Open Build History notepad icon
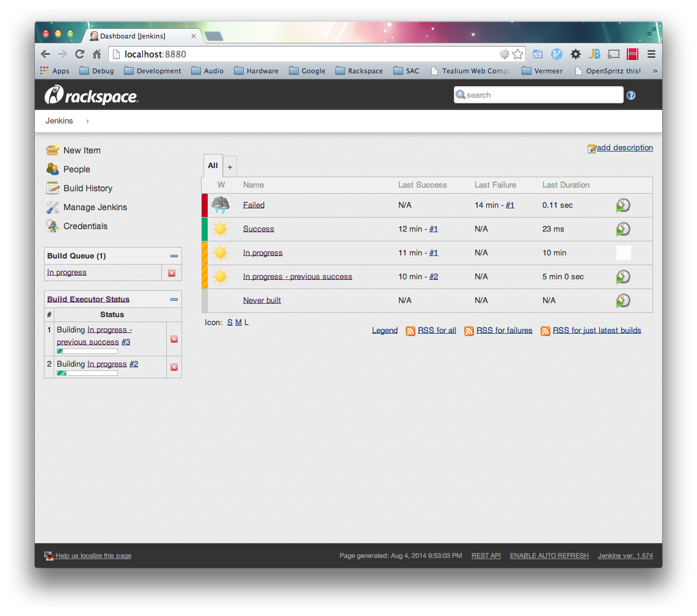 click(x=52, y=188)
